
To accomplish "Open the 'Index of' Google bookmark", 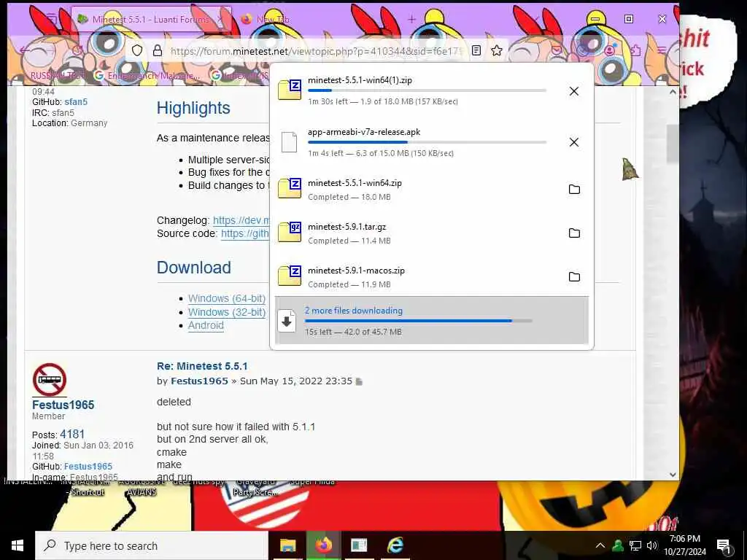I will 239,75.
